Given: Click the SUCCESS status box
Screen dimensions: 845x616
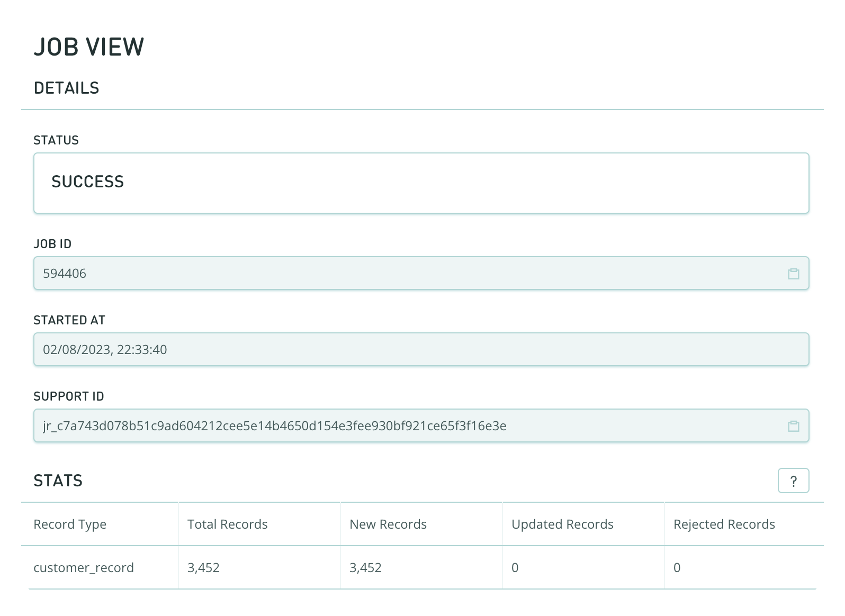Looking at the screenshot, I should click(x=421, y=183).
